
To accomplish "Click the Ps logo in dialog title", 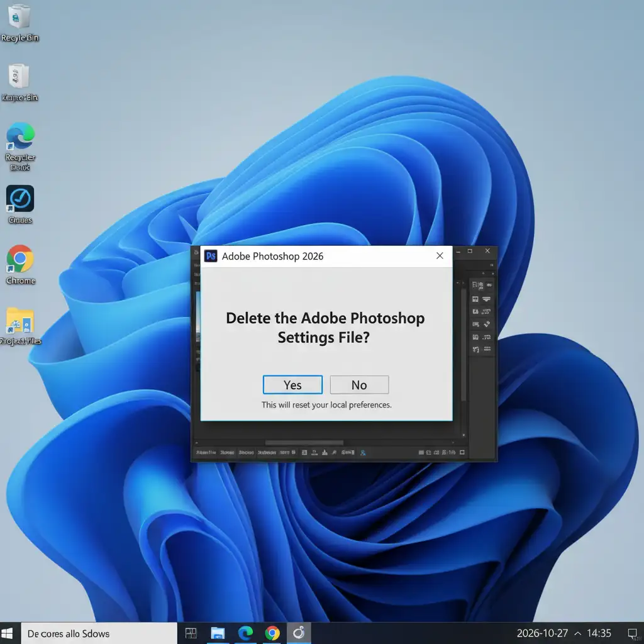I will pyautogui.click(x=211, y=257).
